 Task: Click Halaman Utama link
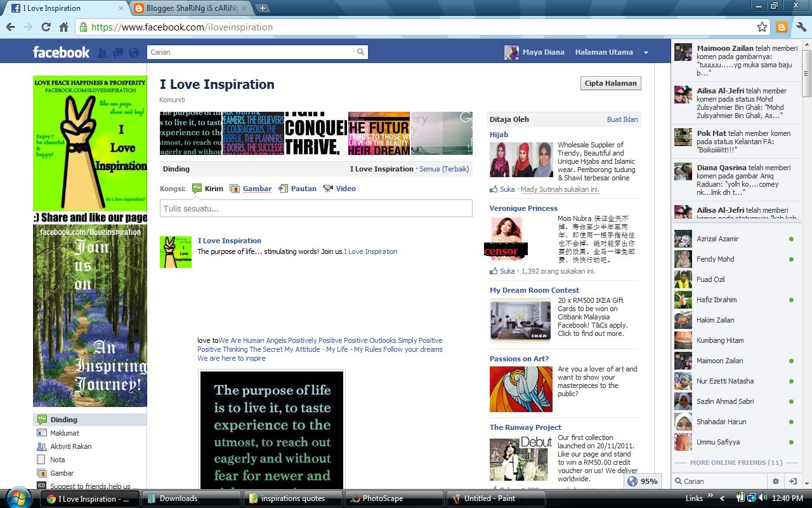click(604, 52)
